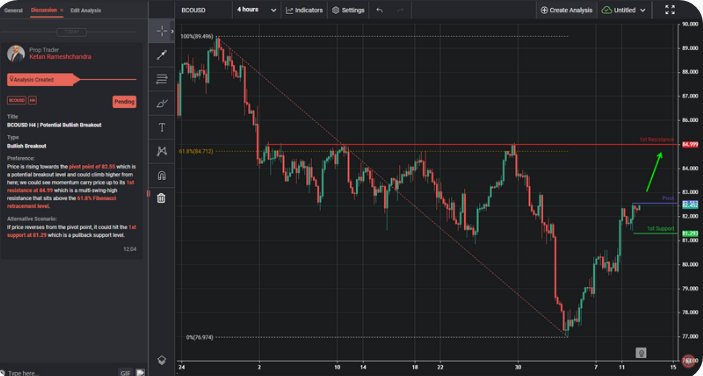The image size is (703, 376).
Task: Open the object layers icon
Action: point(162,359)
